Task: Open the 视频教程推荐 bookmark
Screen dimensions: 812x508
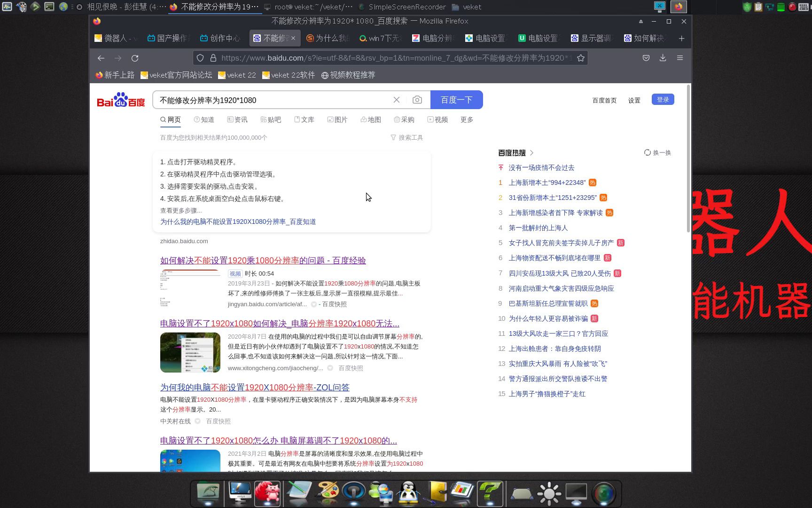Action: pos(348,75)
